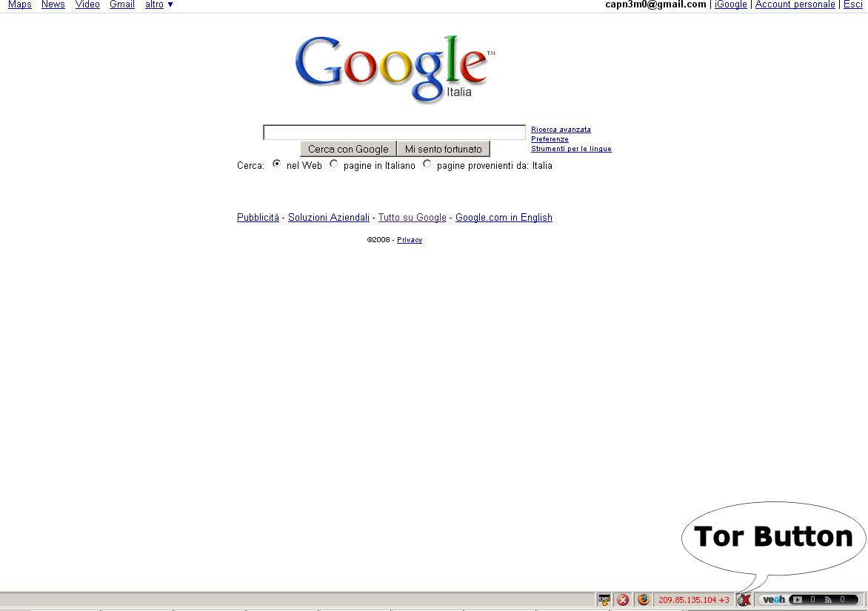Screen dimensions: 868x611
Task: Click 'Esci' to sign out
Action: [853, 4]
